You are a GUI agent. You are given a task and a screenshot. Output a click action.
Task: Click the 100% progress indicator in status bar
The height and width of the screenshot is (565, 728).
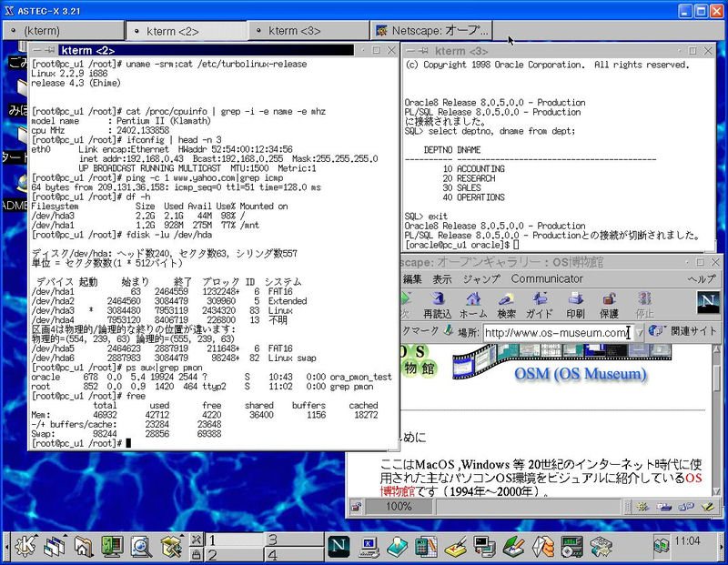399,507
